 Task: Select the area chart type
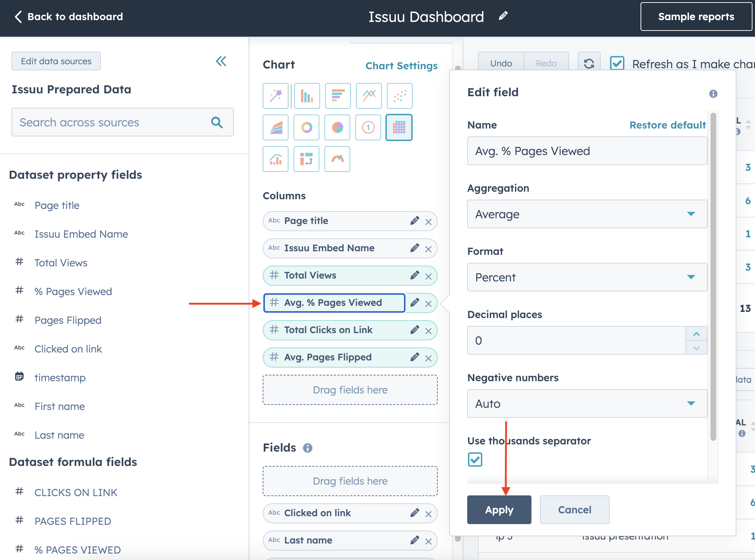(x=276, y=127)
